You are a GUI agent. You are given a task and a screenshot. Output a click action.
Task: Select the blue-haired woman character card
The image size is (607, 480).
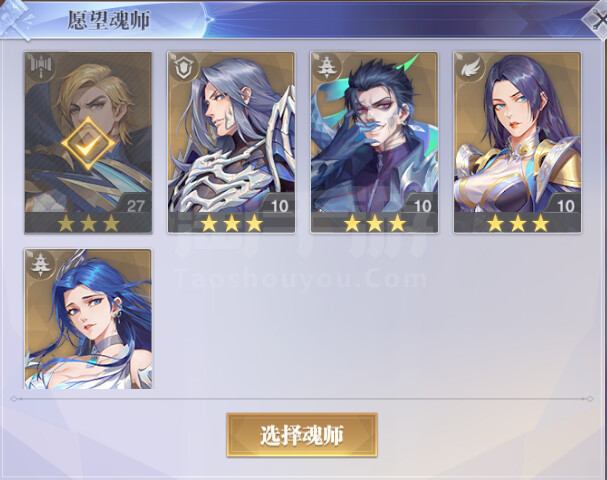88,319
